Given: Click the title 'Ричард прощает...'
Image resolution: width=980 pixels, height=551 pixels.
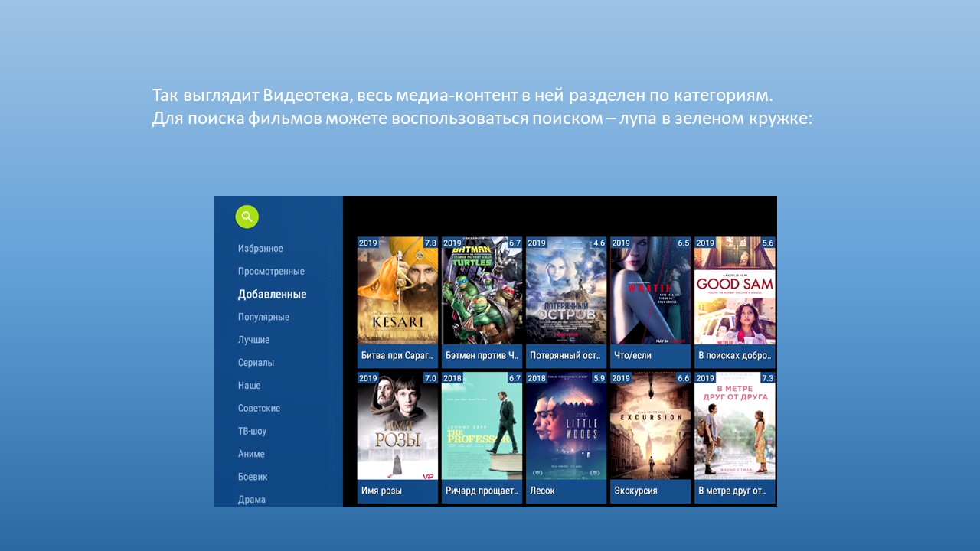Looking at the screenshot, I should (482, 491).
